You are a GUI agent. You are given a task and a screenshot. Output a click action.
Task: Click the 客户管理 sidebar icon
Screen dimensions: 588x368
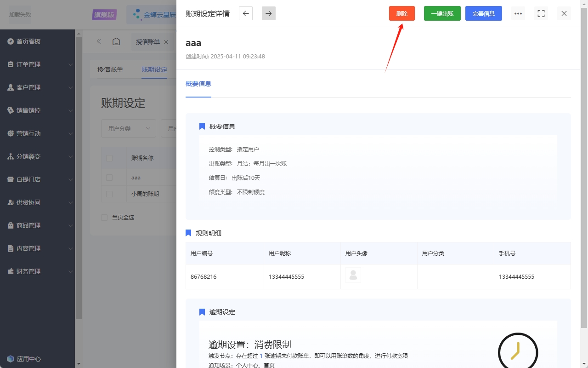click(11, 87)
